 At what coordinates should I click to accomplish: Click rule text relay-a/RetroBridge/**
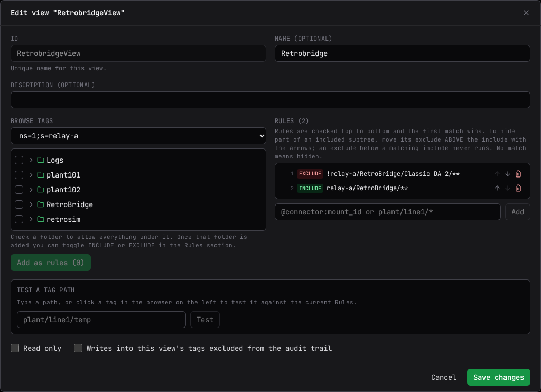point(367,188)
